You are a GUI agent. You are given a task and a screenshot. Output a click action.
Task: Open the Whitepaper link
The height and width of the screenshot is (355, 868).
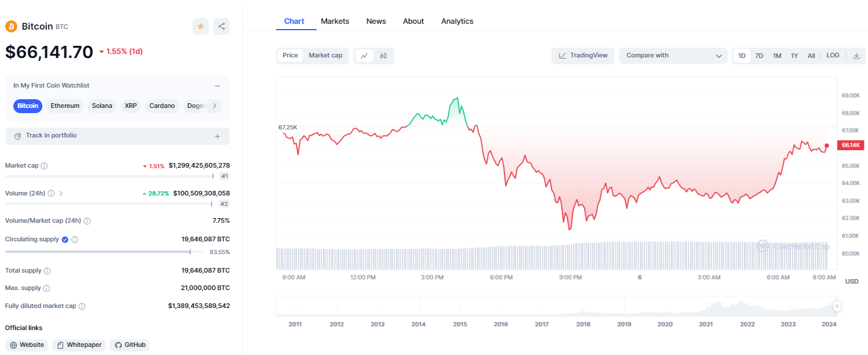click(79, 345)
